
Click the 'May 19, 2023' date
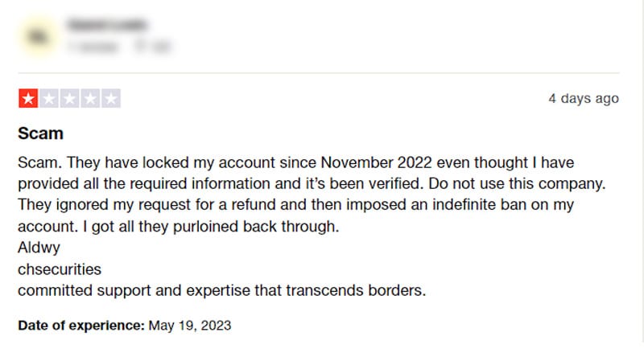point(190,326)
